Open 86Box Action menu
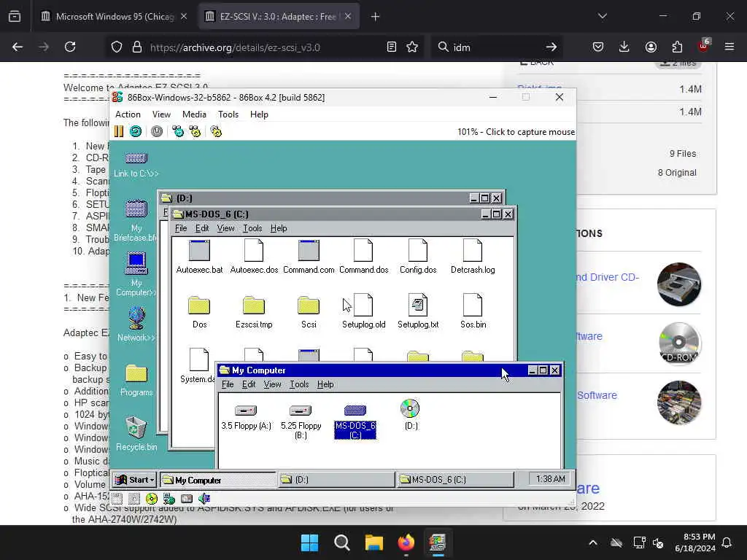This screenshot has height=560, width=747. [x=128, y=114]
